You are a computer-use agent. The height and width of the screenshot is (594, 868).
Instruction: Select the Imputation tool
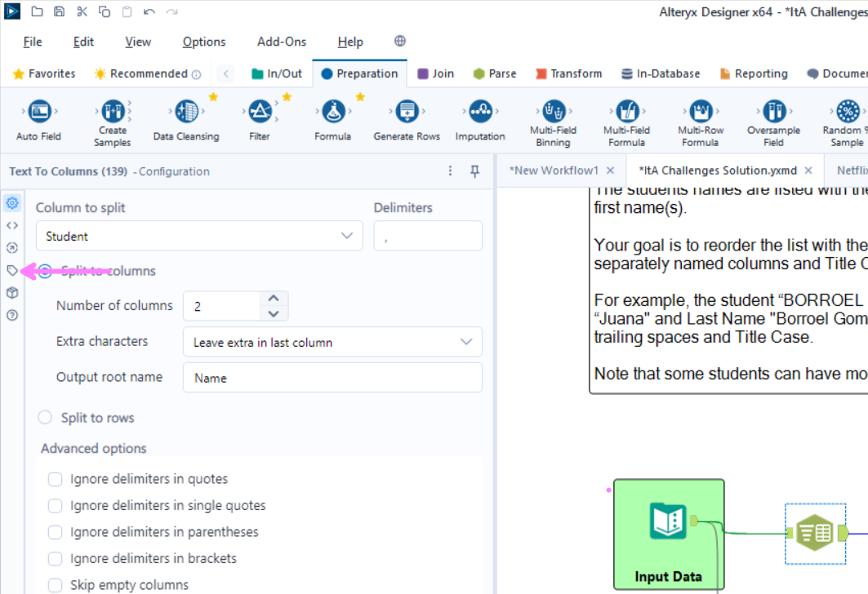(480, 120)
